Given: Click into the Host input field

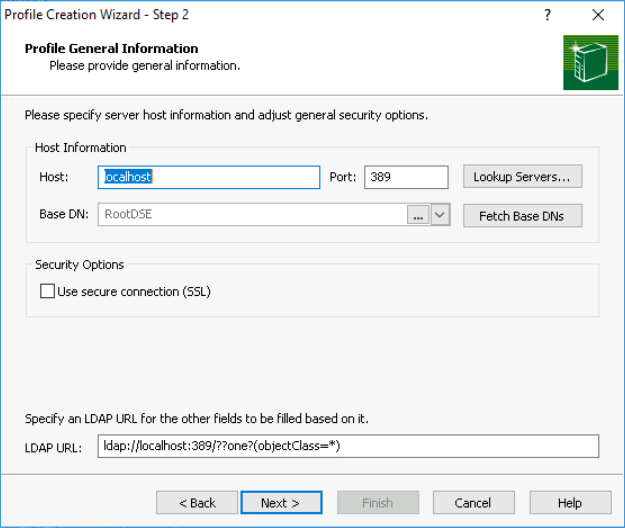Looking at the screenshot, I should coord(209,177).
